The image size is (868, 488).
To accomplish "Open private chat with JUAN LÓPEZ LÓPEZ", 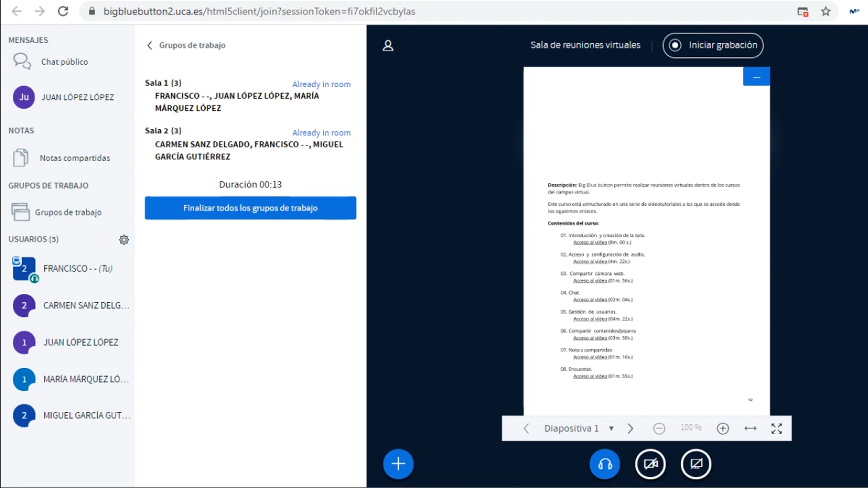I will tap(77, 97).
